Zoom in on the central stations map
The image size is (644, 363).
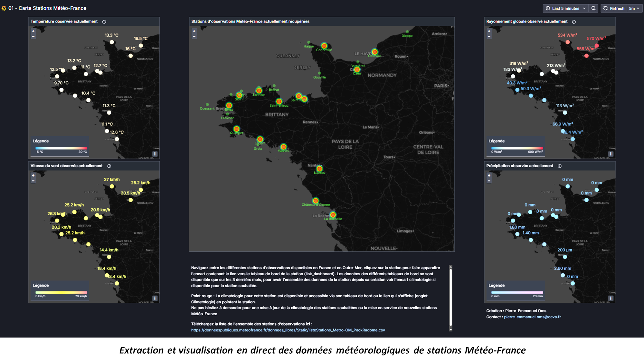(194, 31)
